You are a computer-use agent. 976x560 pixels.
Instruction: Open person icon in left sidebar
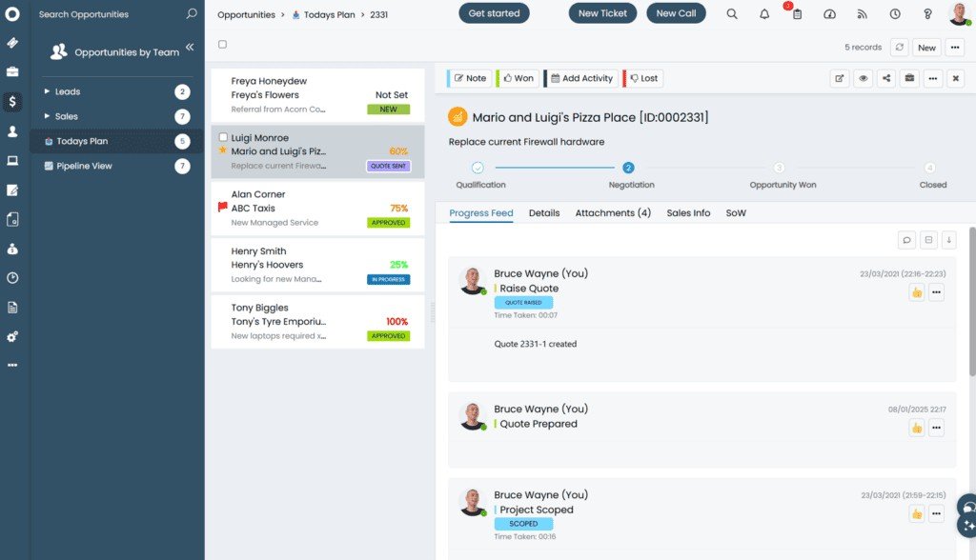11,131
